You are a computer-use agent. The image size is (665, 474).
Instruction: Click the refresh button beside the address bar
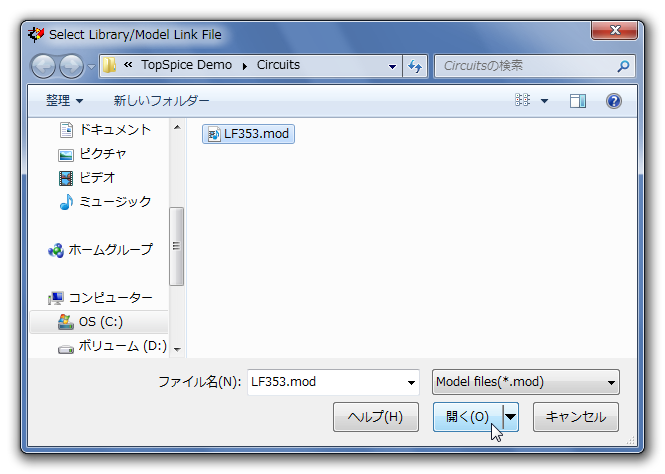415,66
